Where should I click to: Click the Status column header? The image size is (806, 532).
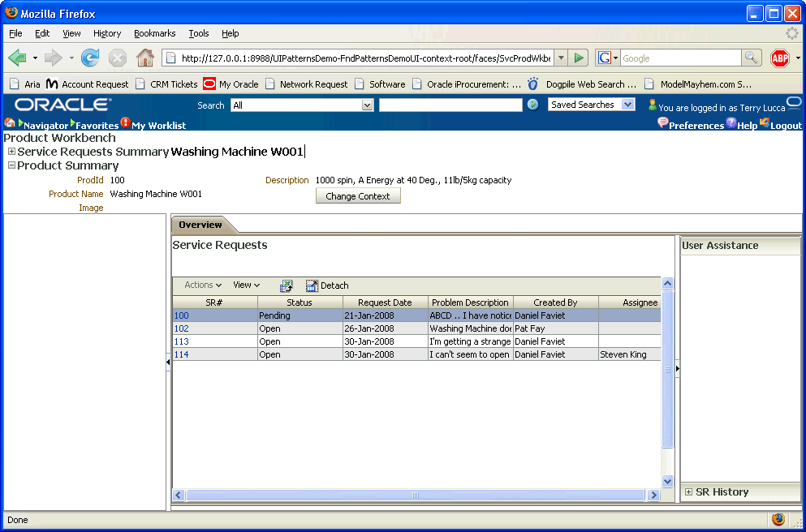pos(300,303)
